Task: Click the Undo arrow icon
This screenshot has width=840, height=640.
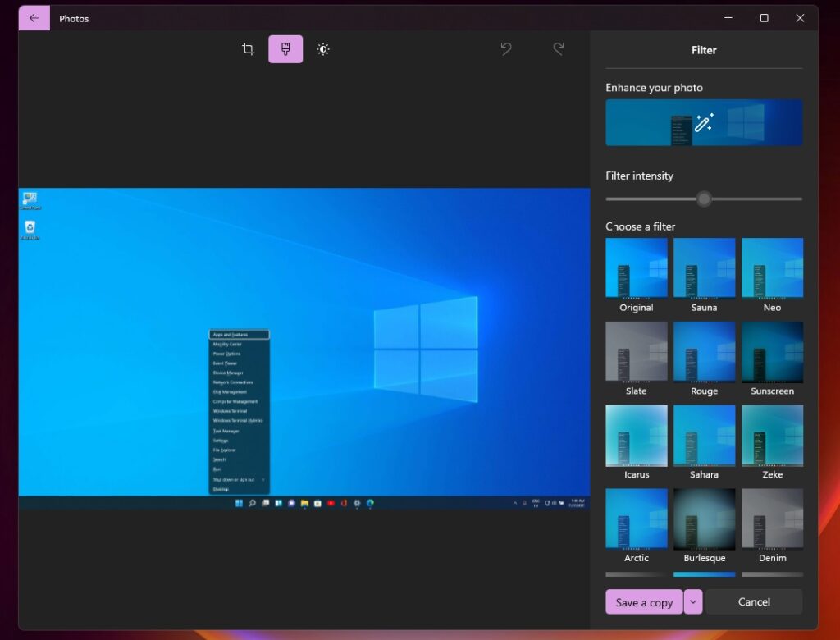Action: (506, 49)
